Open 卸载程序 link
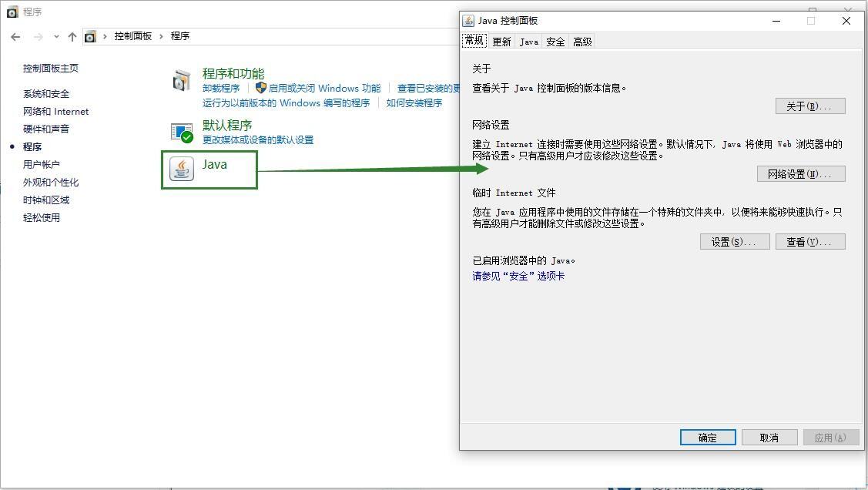This screenshot has height=490, width=868. click(221, 89)
